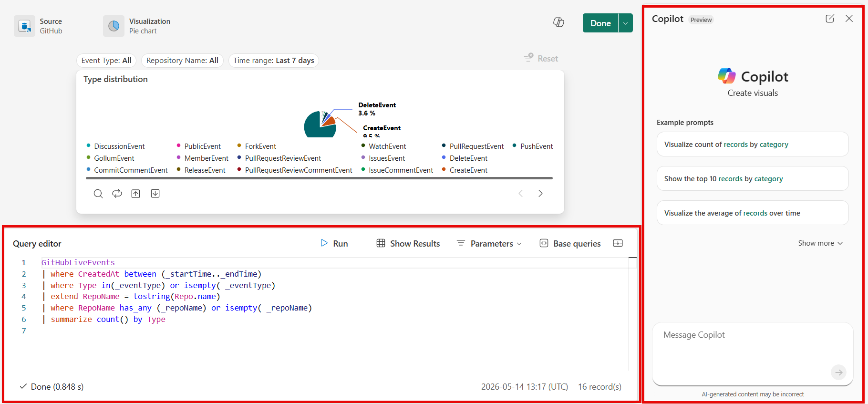
Task: Open Base queries
Action: (x=570, y=244)
